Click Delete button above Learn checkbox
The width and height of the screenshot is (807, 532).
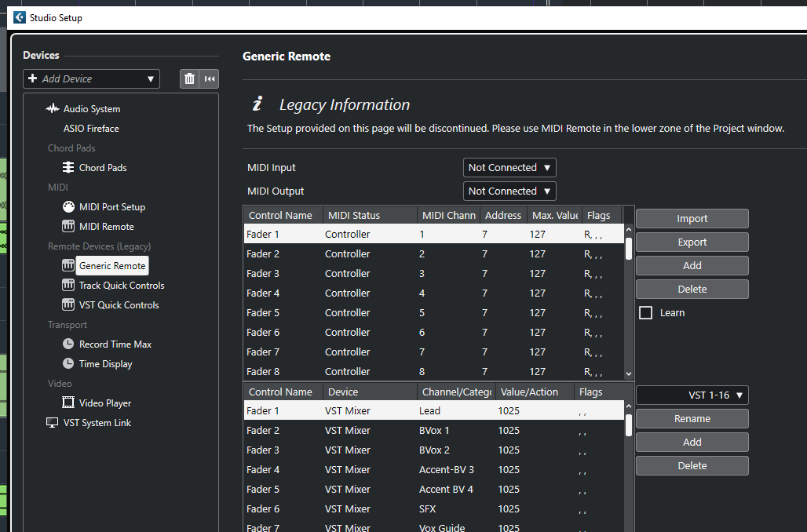click(x=692, y=290)
